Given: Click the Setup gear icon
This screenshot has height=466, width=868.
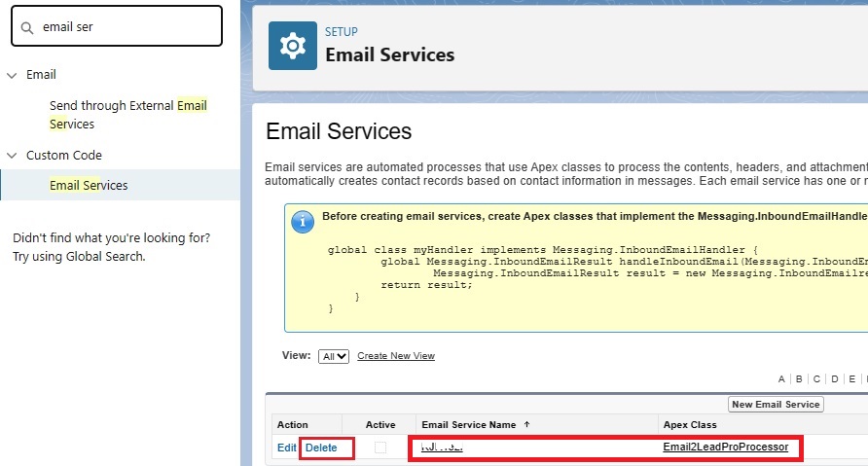Looking at the screenshot, I should point(292,46).
